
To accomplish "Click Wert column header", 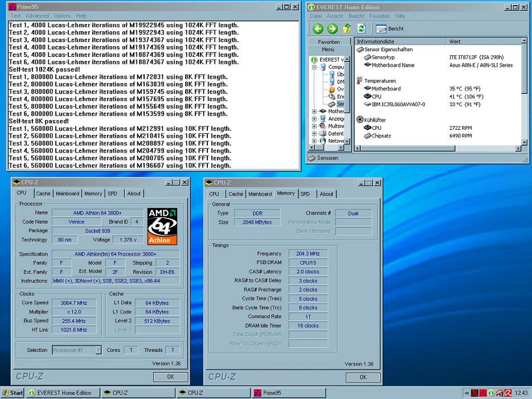I will [484, 42].
